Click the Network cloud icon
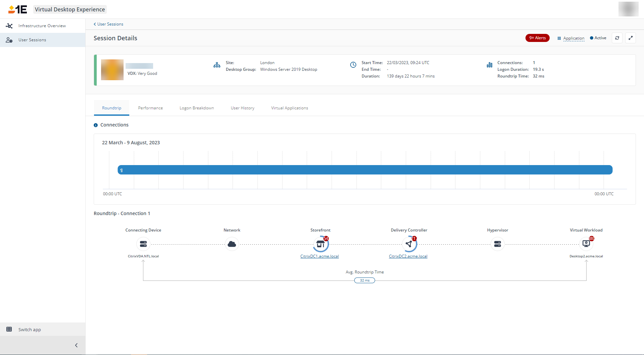This screenshot has width=644, height=355. (x=232, y=244)
